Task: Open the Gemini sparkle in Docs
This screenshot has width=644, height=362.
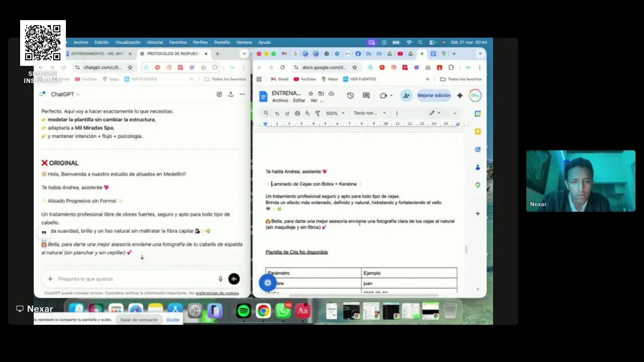Action: pyautogui.click(x=460, y=96)
